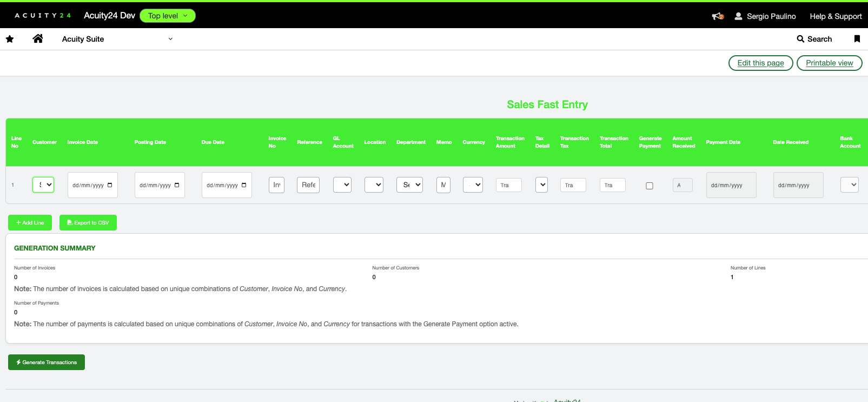Click the Invoice Date input
The height and width of the screenshot is (402, 868).
pyautogui.click(x=92, y=185)
